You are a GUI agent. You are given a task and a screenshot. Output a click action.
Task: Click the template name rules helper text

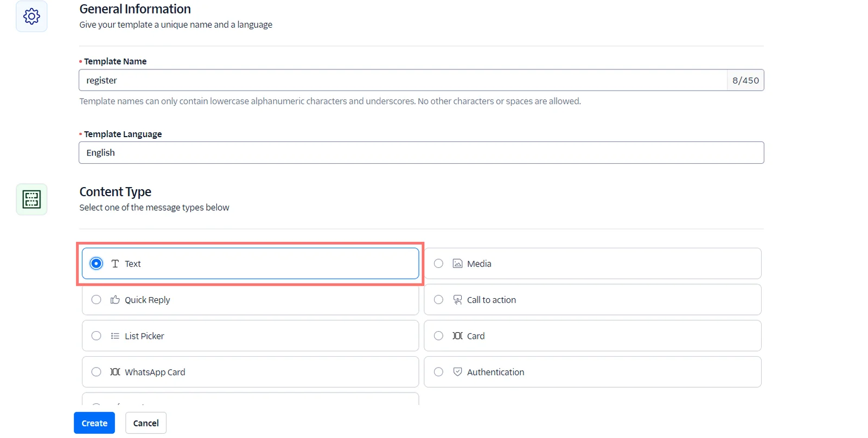pos(330,101)
